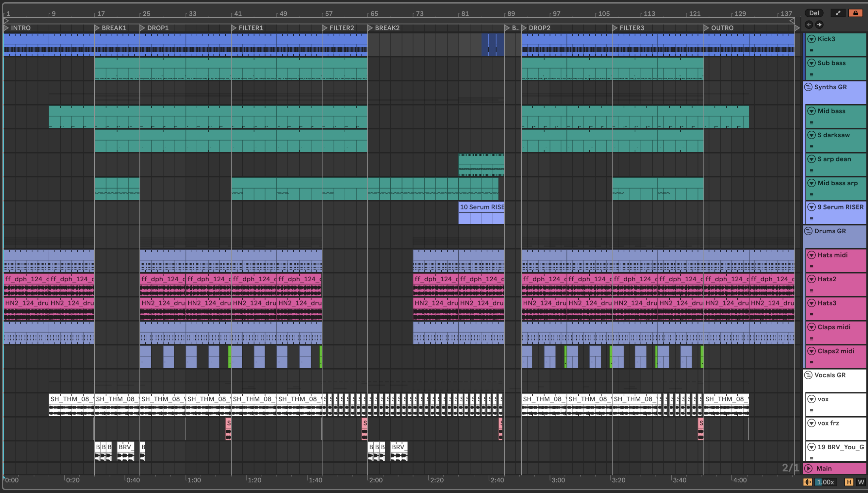
Task: Jump to the previous locator arrow
Action: [x=809, y=24]
